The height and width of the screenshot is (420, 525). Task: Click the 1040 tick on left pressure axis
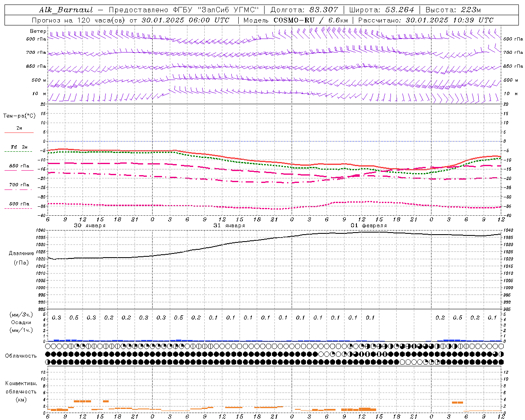(x=41, y=231)
